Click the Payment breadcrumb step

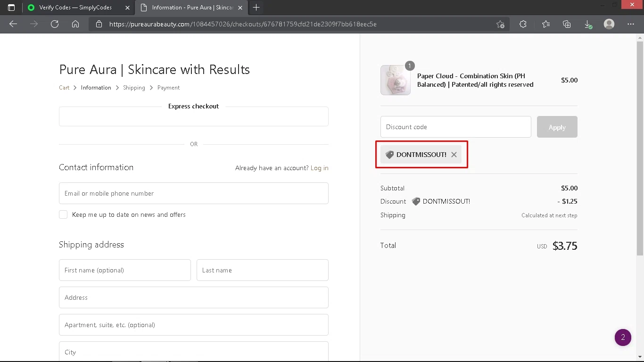(168, 88)
